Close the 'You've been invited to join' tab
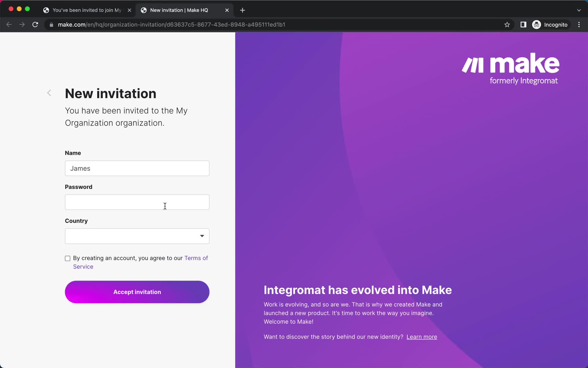Viewport: 588px width, 368px height. coord(129,10)
